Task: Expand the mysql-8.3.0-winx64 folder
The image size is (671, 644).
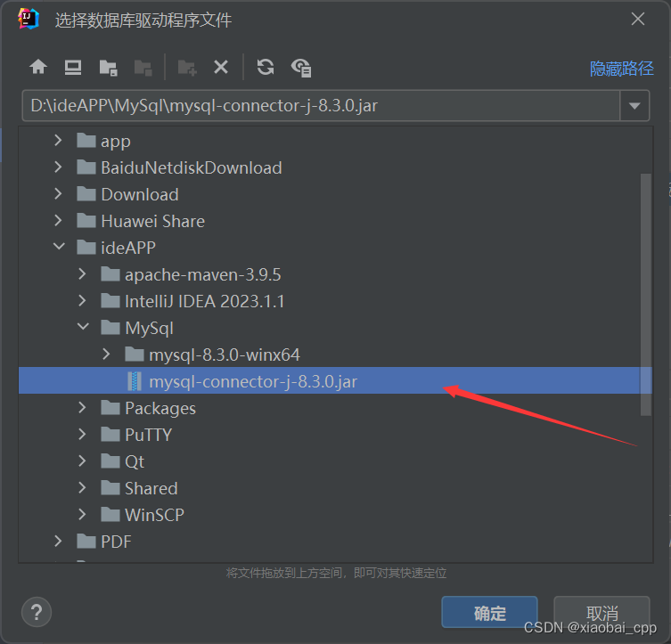Action: (106, 355)
